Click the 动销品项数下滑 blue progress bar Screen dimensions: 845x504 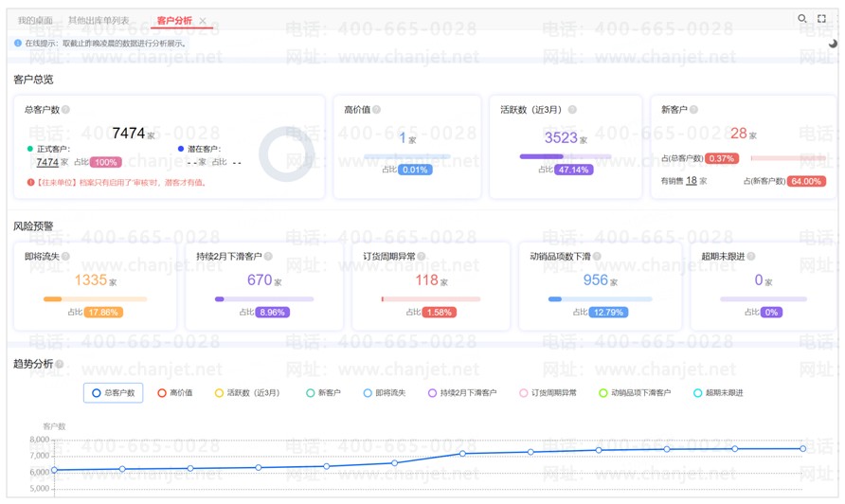(x=600, y=298)
